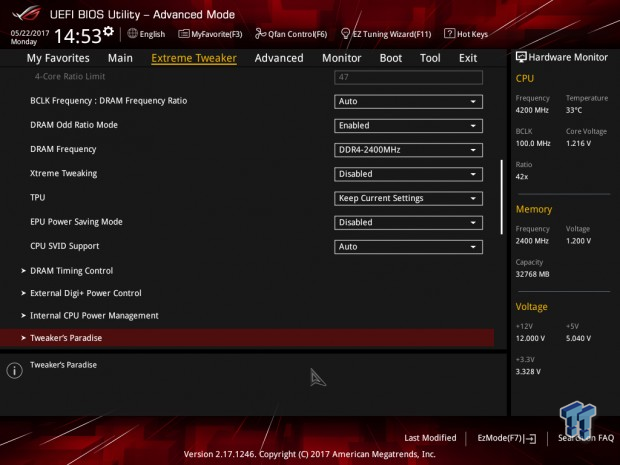620x465 pixels.
Task: Click the DRAM Frequency label
Action: coord(63,149)
